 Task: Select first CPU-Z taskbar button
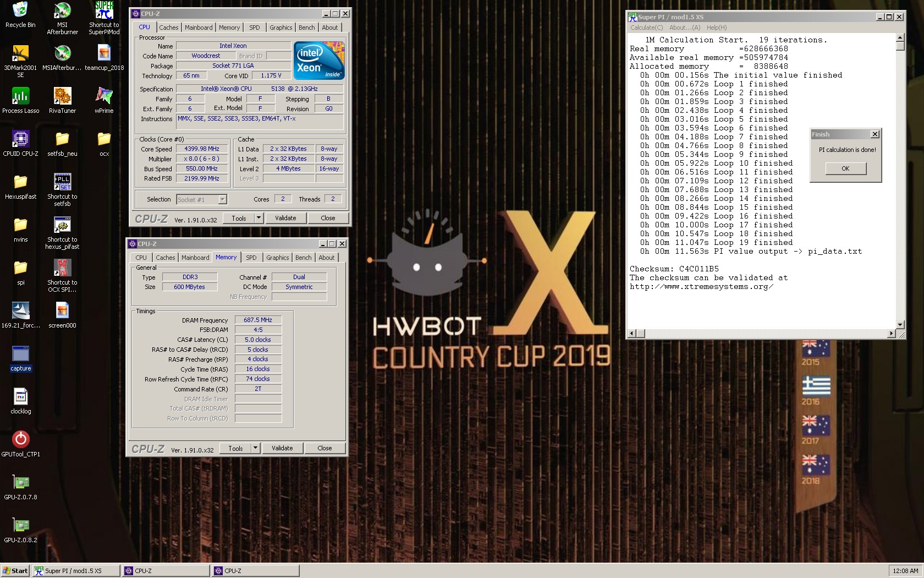(165, 571)
